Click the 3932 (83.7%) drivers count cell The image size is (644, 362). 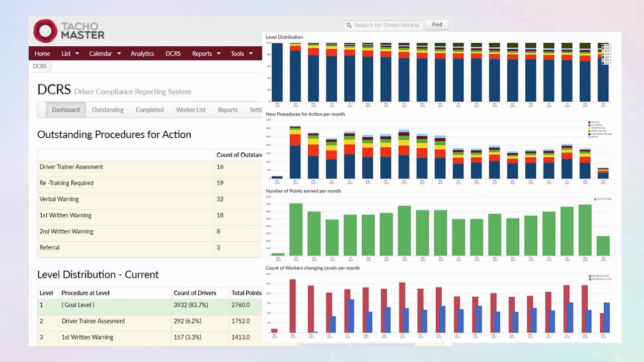coord(191,305)
